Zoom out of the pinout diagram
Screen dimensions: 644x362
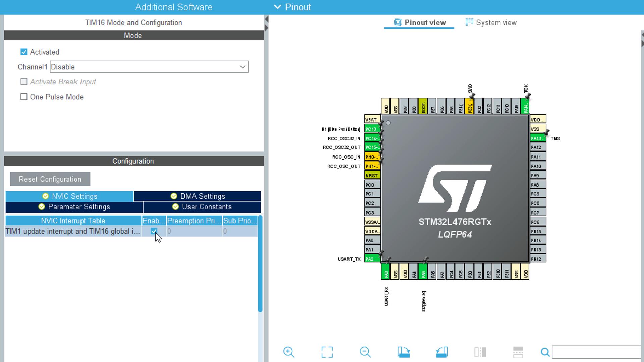pos(365,352)
